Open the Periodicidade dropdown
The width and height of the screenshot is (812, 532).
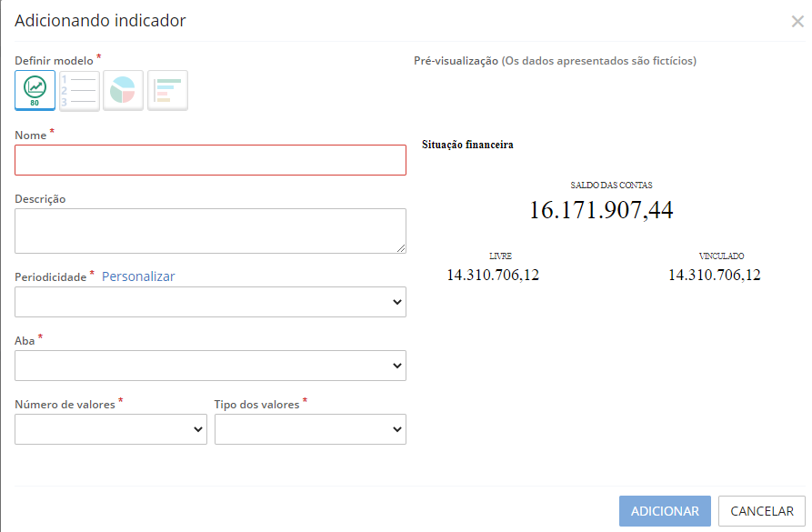[x=210, y=301]
